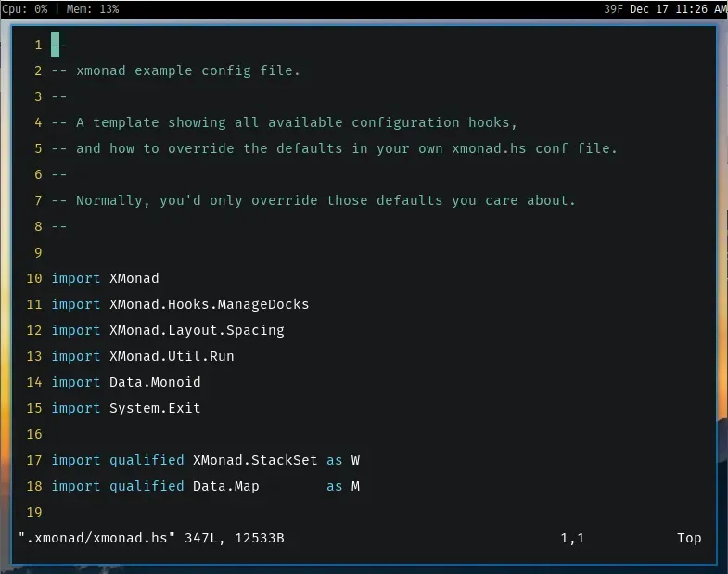The image size is (728, 574).
Task: Click 'qualified' keyword on line 17
Action: click(x=147, y=460)
